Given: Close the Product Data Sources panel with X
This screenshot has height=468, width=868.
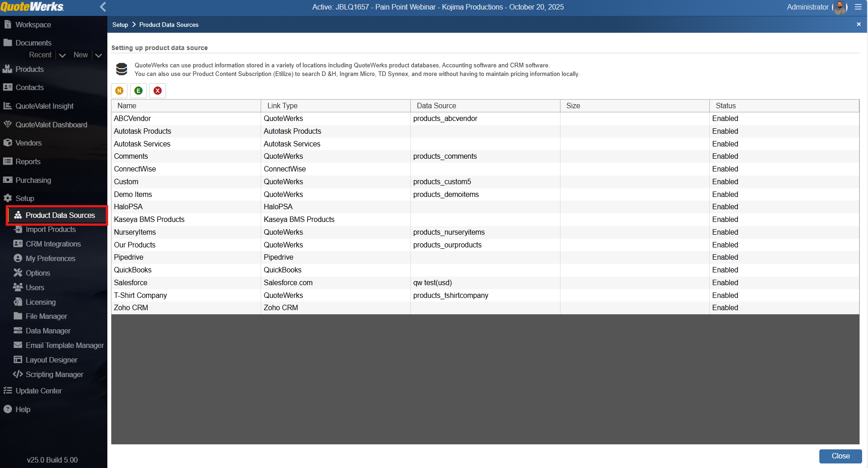Looking at the screenshot, I should [x=858, y=24].
